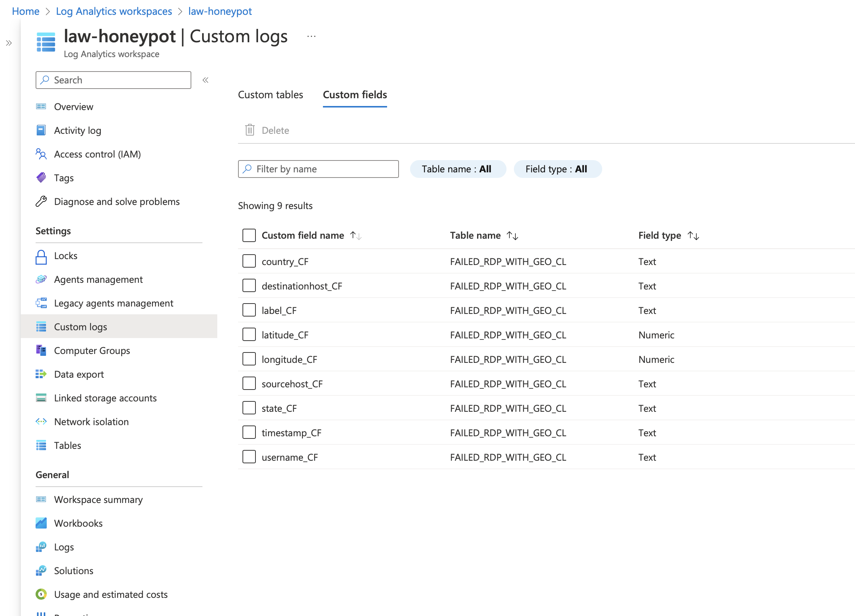Check the state_CF row checkbox
Screen dimensions: 855x616
[x=249, y=408]
